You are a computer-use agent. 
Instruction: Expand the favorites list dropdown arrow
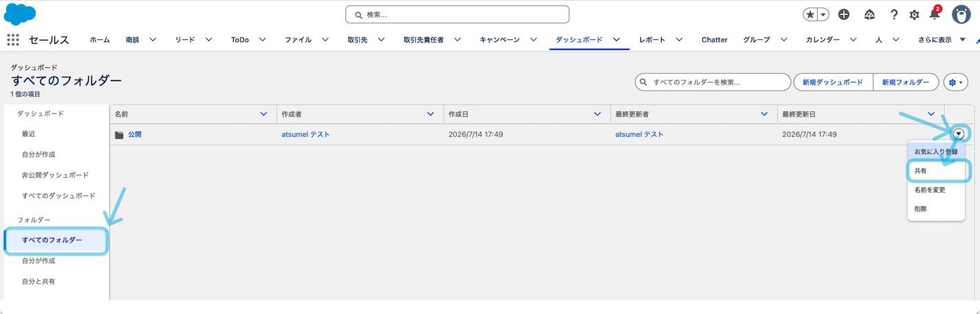point(823,14)
